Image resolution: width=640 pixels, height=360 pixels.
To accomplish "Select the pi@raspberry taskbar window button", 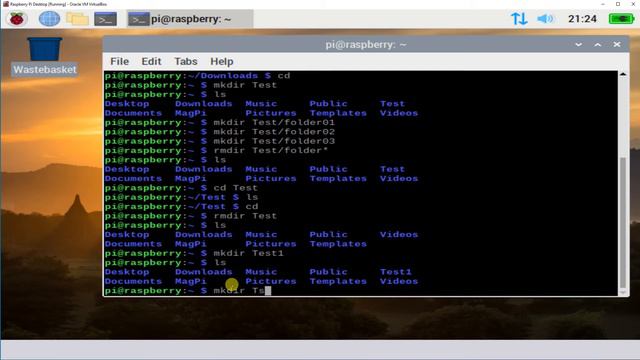I will coord(190,19).
